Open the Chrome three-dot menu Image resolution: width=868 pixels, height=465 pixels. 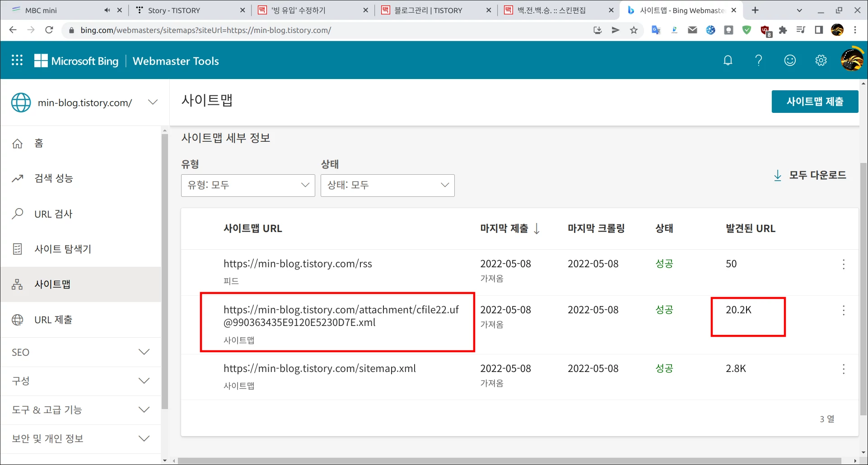855,30
